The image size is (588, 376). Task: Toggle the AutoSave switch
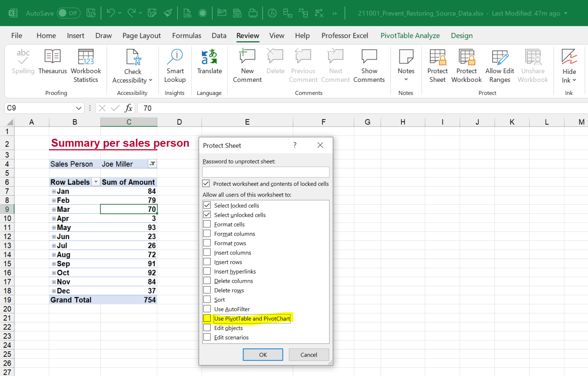[x=68, y=13]
